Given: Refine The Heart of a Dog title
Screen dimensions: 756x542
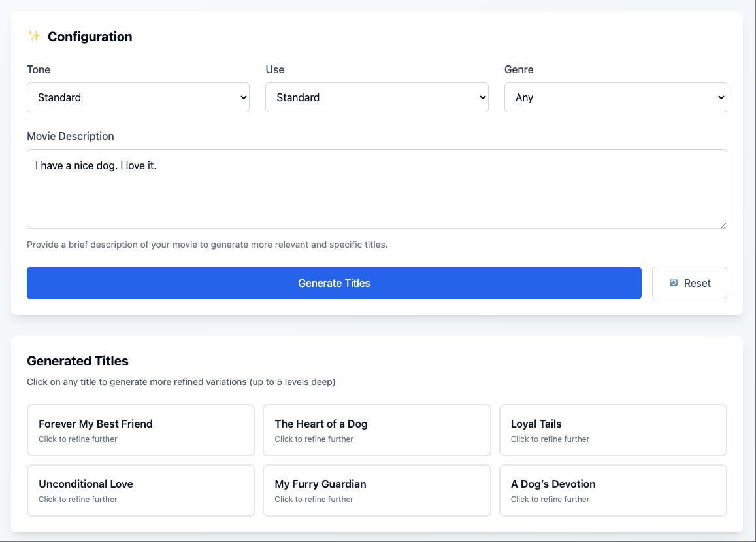Looking at the screenshot, I should 376,430.
